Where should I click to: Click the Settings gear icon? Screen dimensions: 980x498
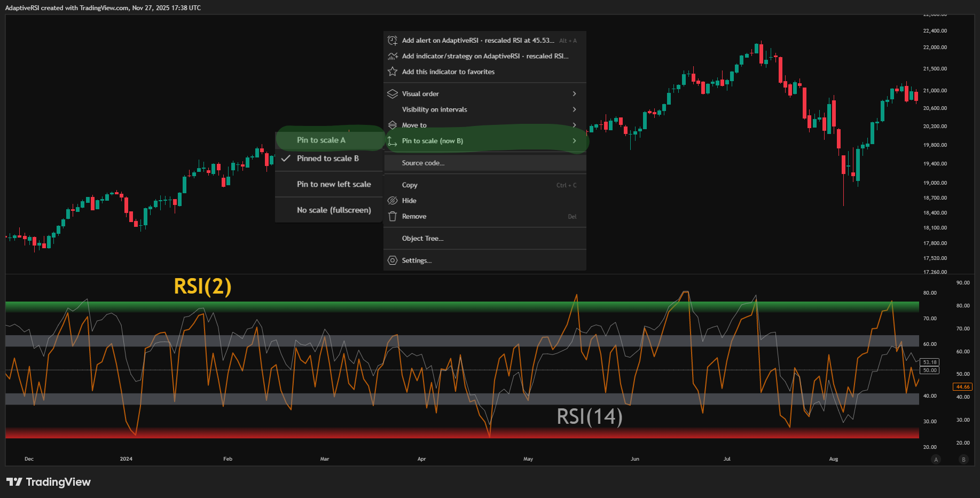click(x=393, y=260)
